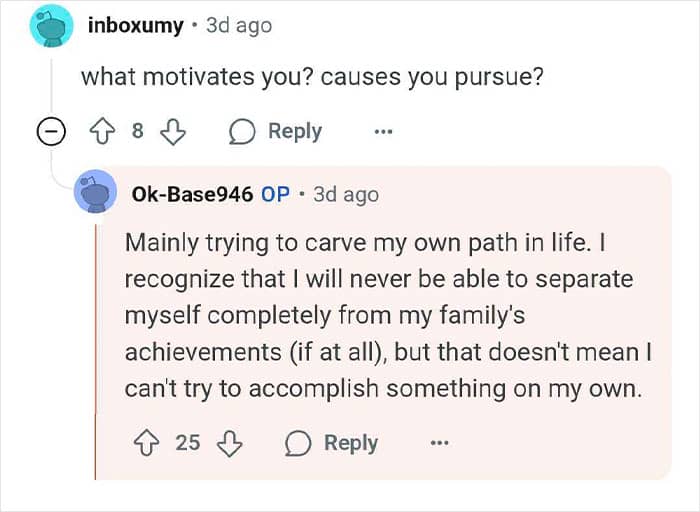Open more options for inboxumy's comment
The width and height of the screenshot is (700, 512).
[x=383, y=131]
